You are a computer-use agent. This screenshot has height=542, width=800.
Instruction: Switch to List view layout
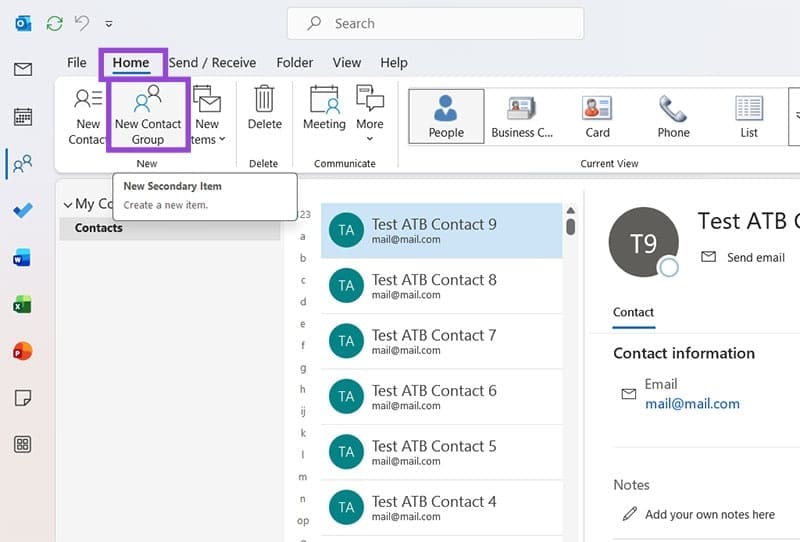tap(749, 117)
